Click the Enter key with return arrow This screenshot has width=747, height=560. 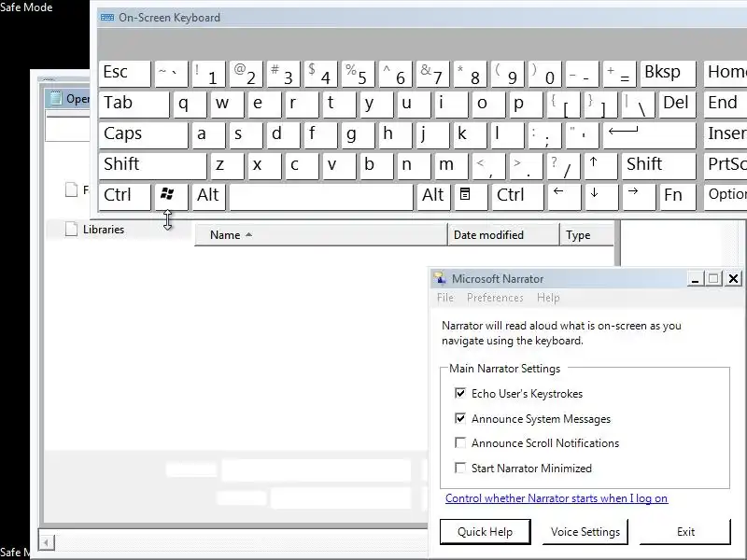(x=649, y=134)
